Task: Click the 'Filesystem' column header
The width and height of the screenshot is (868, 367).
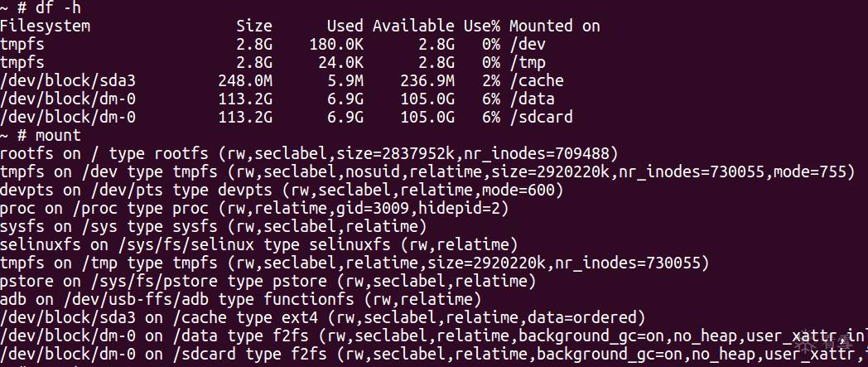Action: tap(46, 26)
